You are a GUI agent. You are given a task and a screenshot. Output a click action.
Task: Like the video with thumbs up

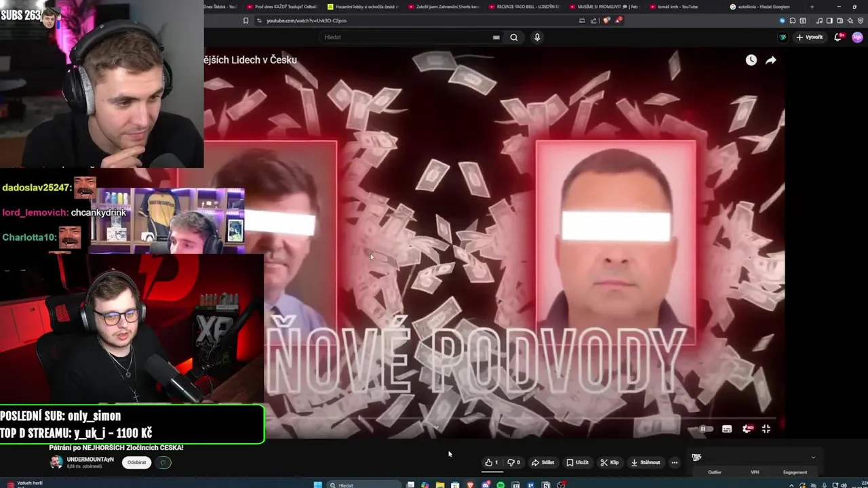point(492,462)
